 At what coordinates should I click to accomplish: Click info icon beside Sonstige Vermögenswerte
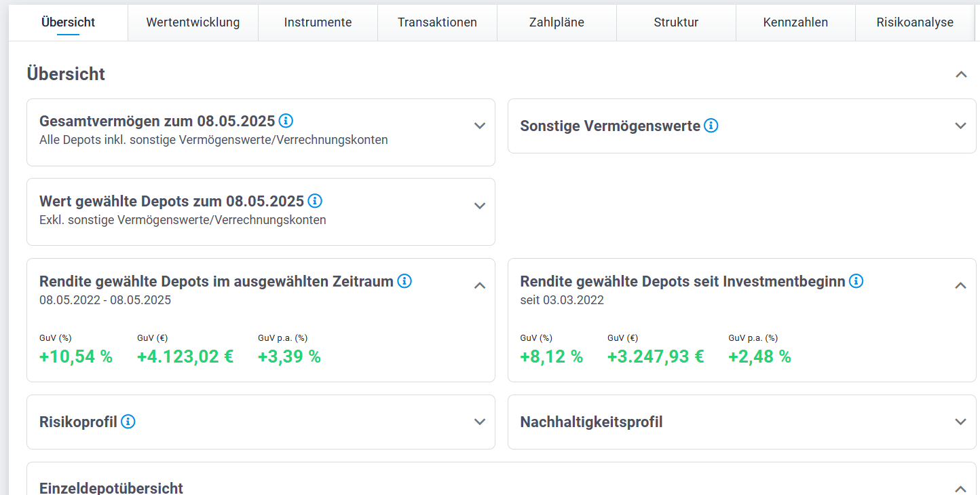click(711, 126)
